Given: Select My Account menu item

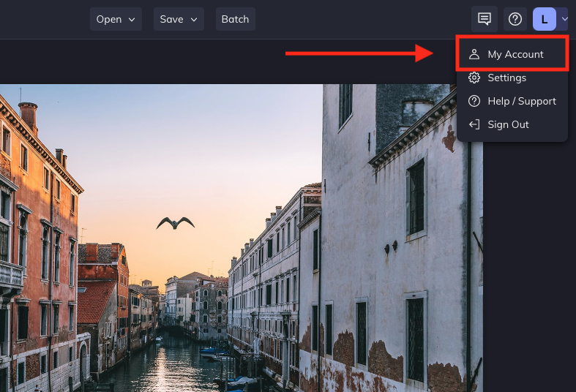Looking at the screenshot, I should pos(512,54).
